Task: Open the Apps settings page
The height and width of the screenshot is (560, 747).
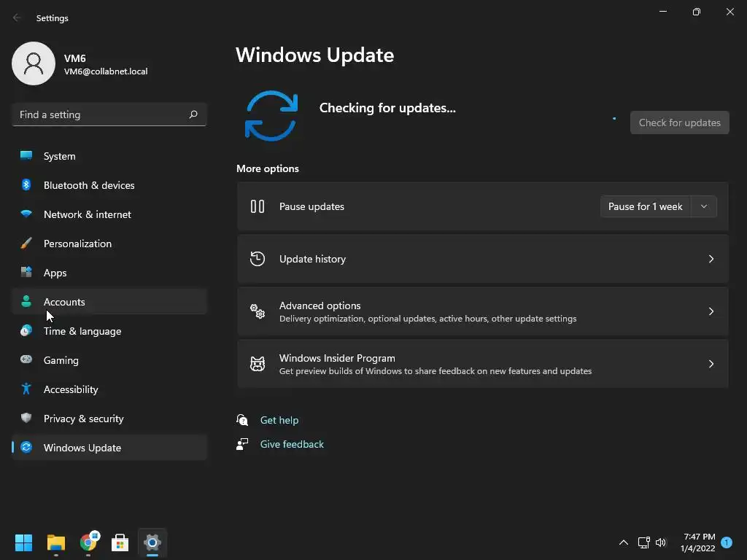Action: point(109,273)
